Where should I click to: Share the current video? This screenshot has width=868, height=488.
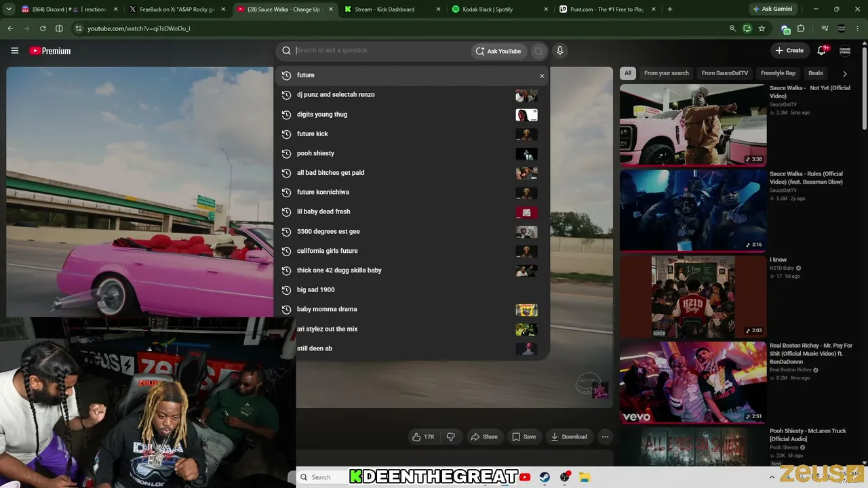[x=484, y=437]
